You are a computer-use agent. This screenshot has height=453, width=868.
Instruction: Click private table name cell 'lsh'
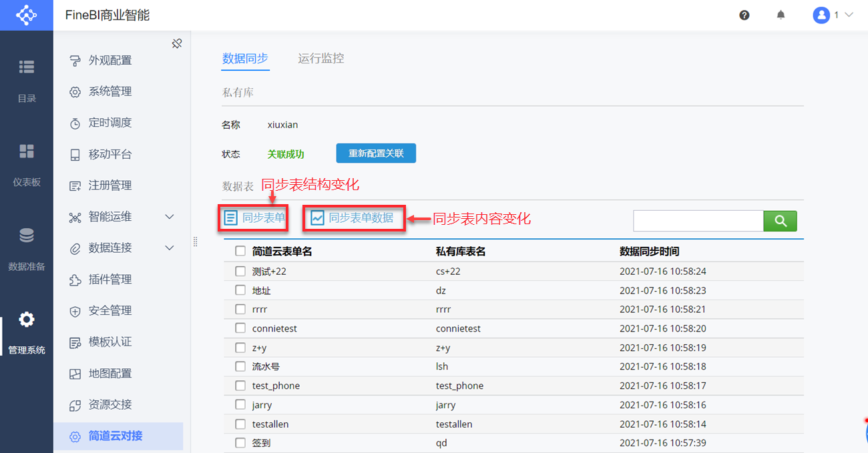tap(441, 366)
